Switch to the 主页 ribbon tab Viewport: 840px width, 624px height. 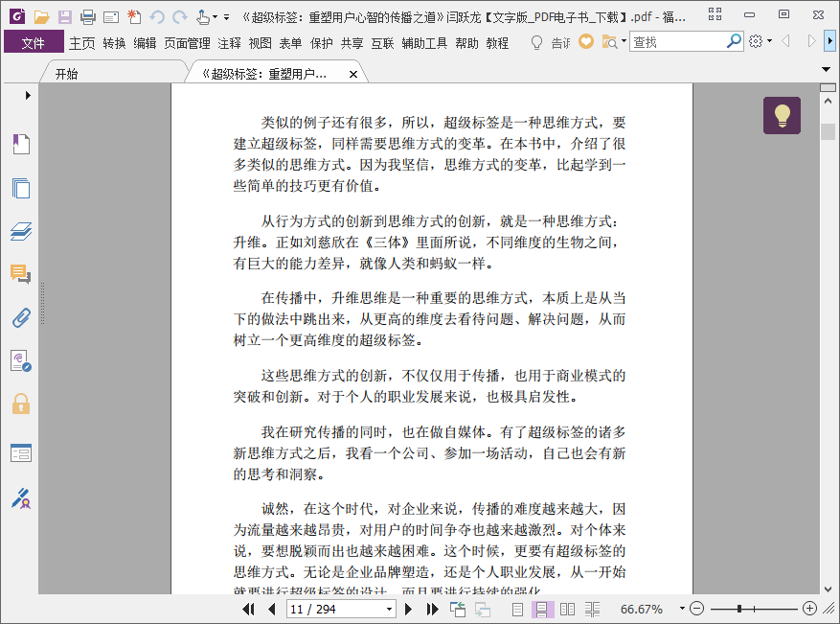tap(82, 43)
